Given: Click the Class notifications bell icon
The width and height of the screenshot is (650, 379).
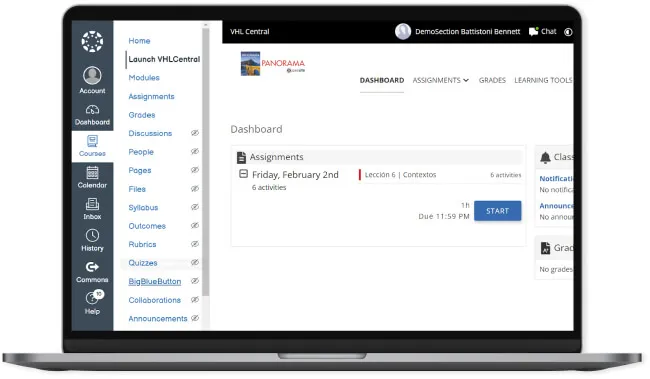Looking at the screenshot, I should coord(545,157).
